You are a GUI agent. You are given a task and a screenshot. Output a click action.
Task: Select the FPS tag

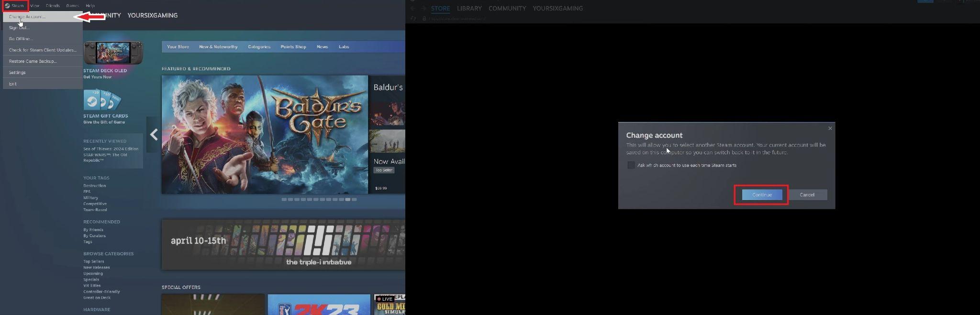[87, 191]
